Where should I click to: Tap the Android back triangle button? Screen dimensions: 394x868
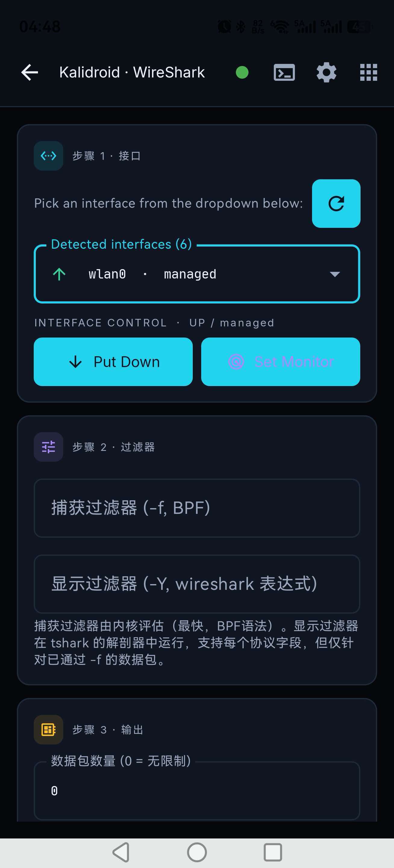(x=121, y=853)
